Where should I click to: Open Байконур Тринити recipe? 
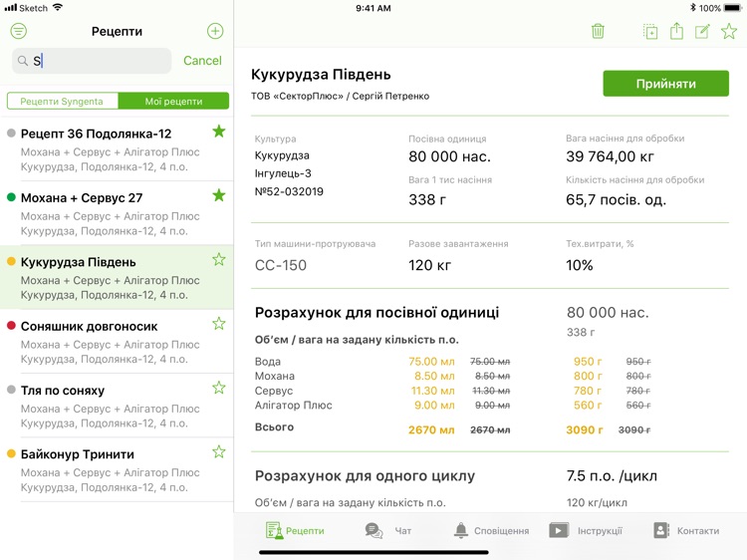pyautogui.click(x=117, y=470)
